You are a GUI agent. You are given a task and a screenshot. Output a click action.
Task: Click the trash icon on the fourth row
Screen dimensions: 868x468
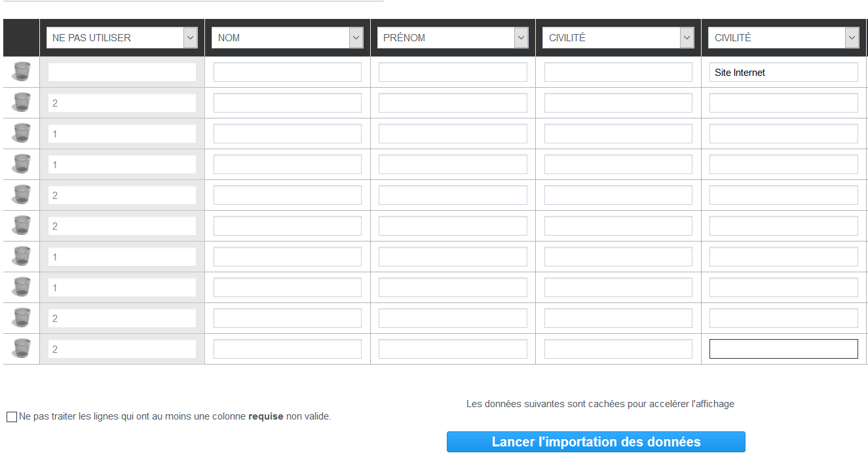(x=21, y=164)
